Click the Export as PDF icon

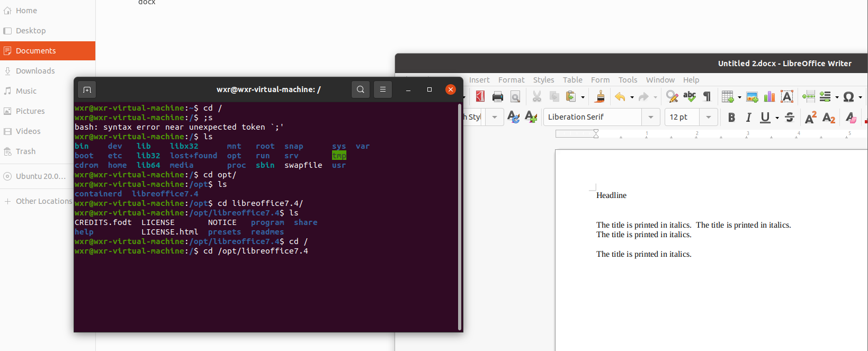[x=480, y=96]
